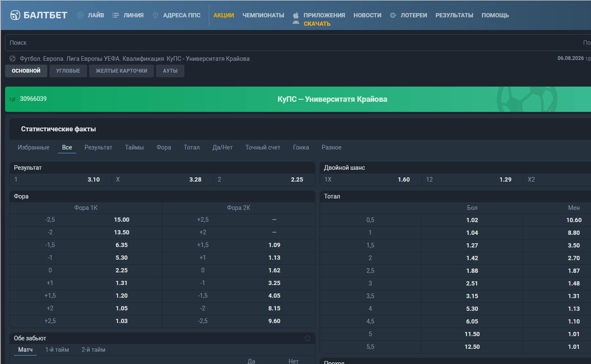Open the Да/Нет filter tab
The height and width of the screenshot is (364, 591).
[222, 147]
